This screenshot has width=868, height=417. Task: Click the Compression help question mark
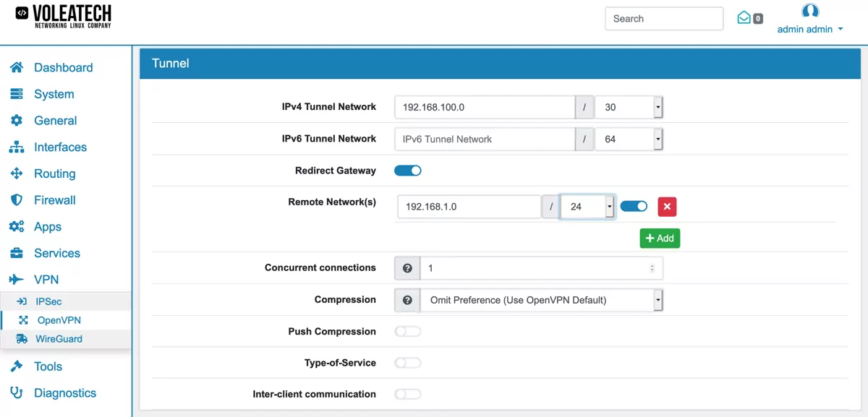coord(407,299)
